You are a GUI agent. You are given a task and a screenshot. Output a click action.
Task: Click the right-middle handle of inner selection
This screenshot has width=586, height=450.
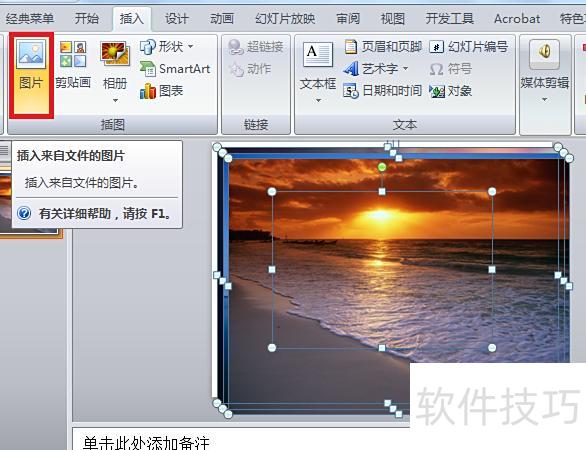[x=492, y=269]
